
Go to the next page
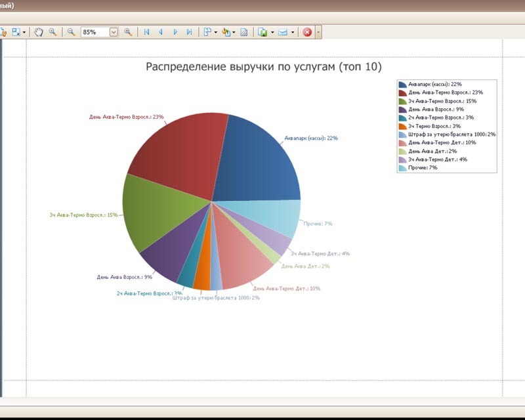tap(175, 31)
